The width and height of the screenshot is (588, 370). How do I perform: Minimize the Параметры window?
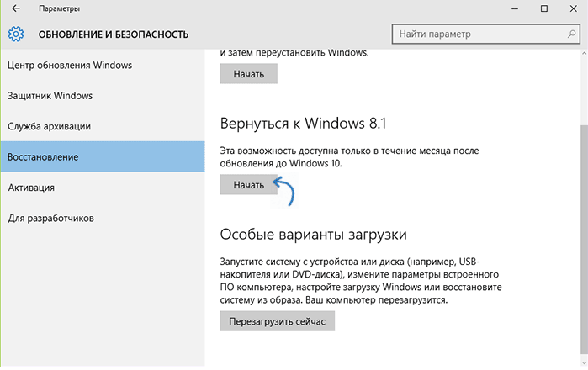click(x=515, y=8)
